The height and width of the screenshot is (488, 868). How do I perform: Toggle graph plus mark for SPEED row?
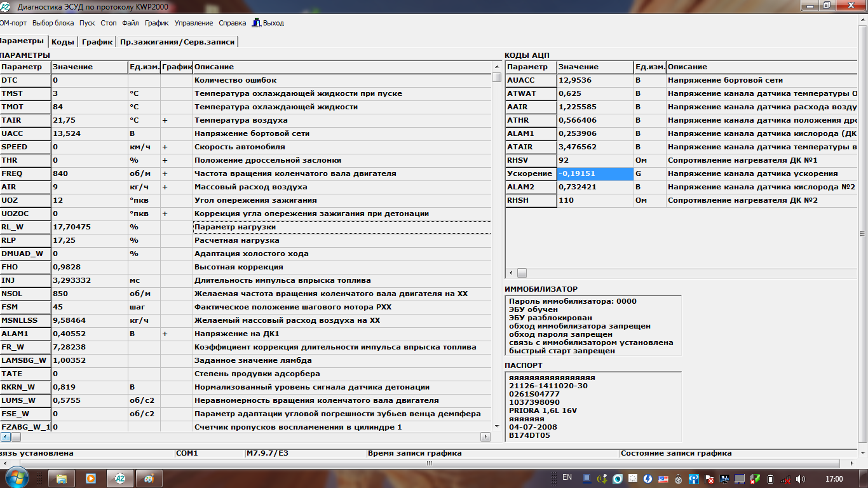(x=165, y=147)
